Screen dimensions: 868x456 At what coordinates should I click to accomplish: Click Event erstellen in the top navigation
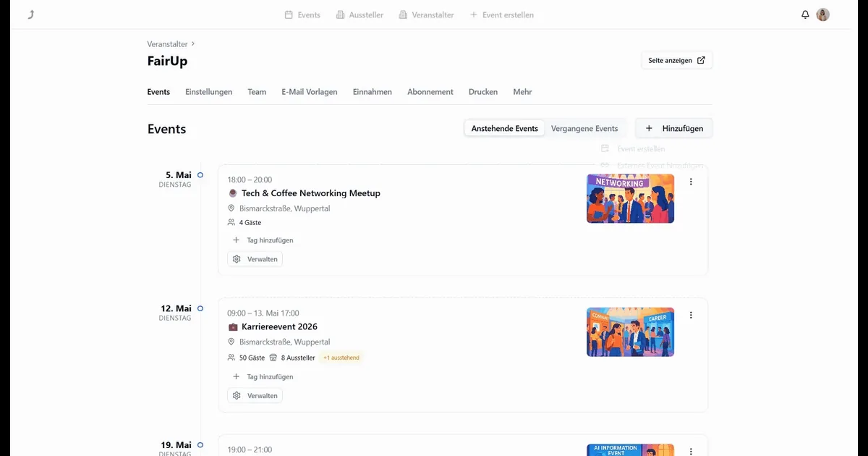pos(501,14)
